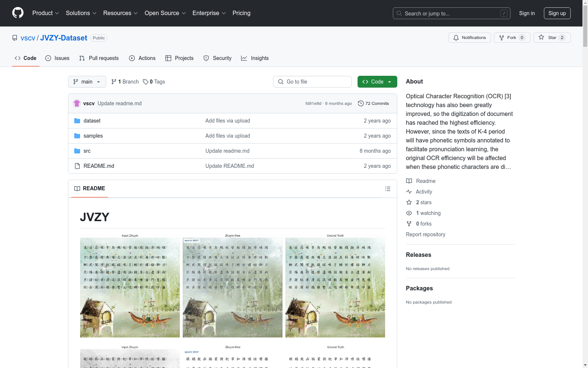The image size is (588, 368).
Task: Open the Projects tab
Action: pyautogui.click(x=179, y=58)
